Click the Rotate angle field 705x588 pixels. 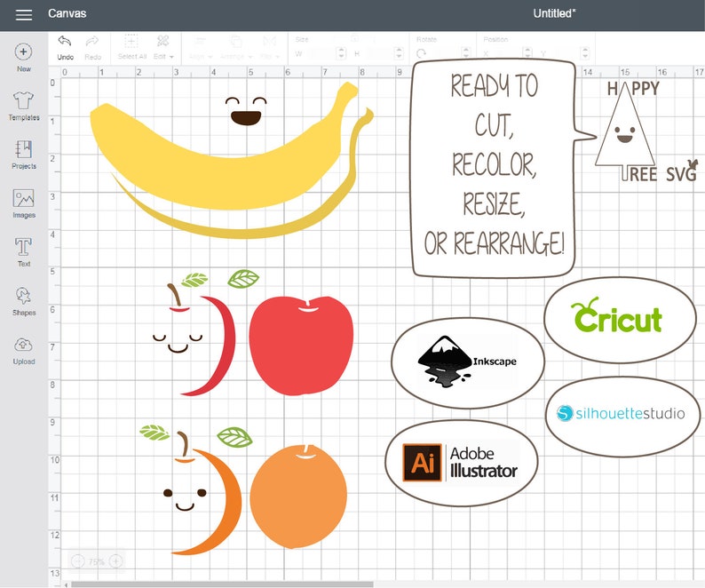(x=445, y=53)
